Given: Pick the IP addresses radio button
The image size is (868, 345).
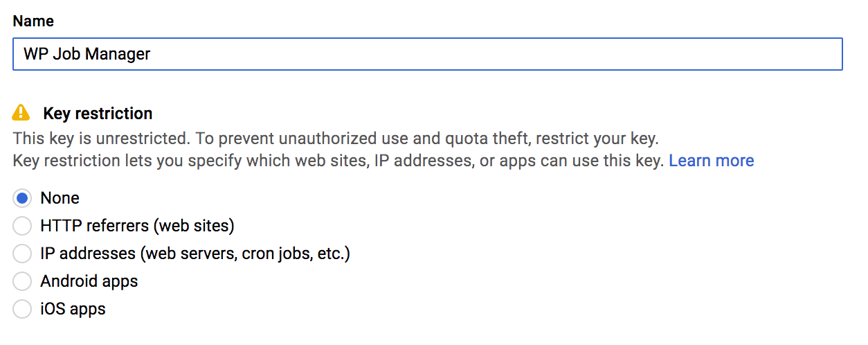Looking at the screenshot, I should (x=22, y=254).
